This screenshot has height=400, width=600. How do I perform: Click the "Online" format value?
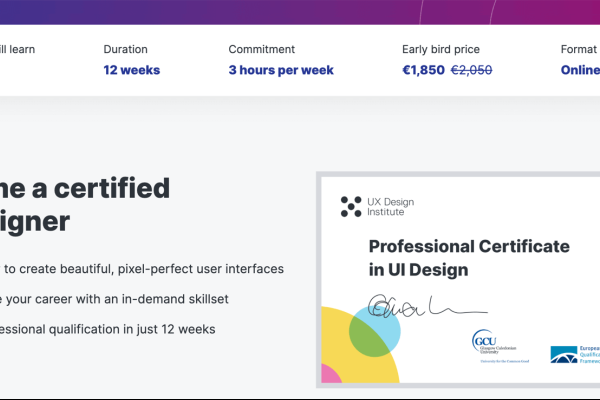(x=580, y=70)
